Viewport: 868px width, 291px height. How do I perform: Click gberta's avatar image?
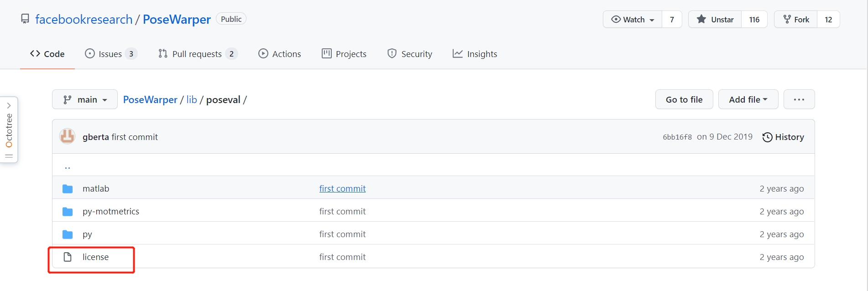pos(68,136)
